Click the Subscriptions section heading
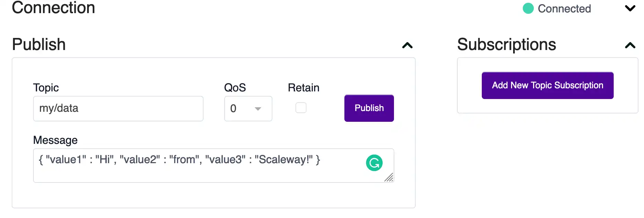 tap(507, 44)
